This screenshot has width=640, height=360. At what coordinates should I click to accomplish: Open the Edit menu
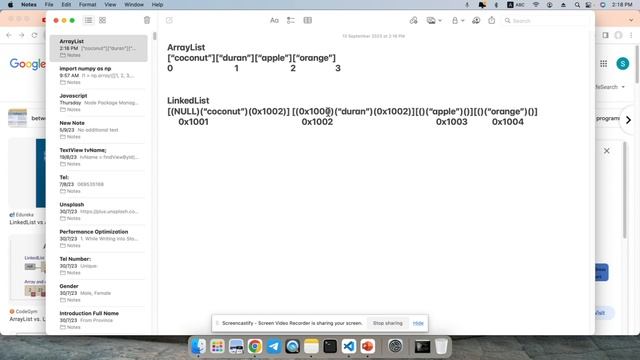pyautogui.click(x=66, y=4)
